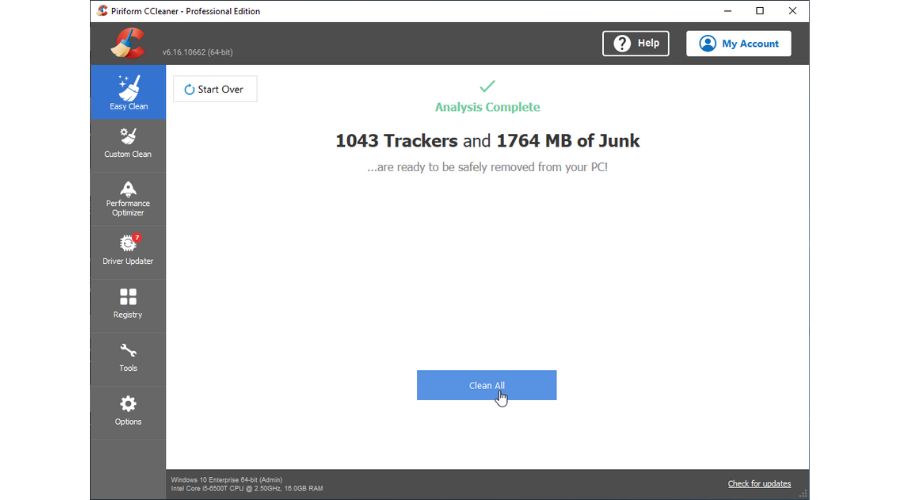
Task: Click the Intel Core CPU info text
Action: (247, 488)
